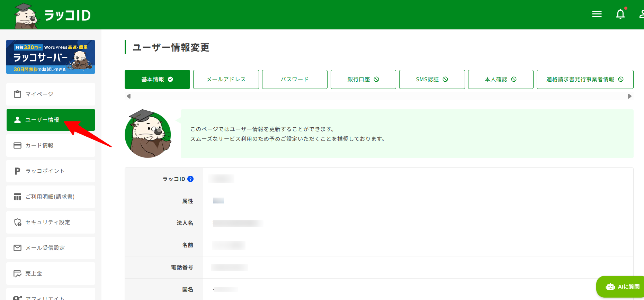The height and width of the screenshot is (300, 644).
Task: Click the blue help icon beside ラッコID
Action: pos(190,179)
